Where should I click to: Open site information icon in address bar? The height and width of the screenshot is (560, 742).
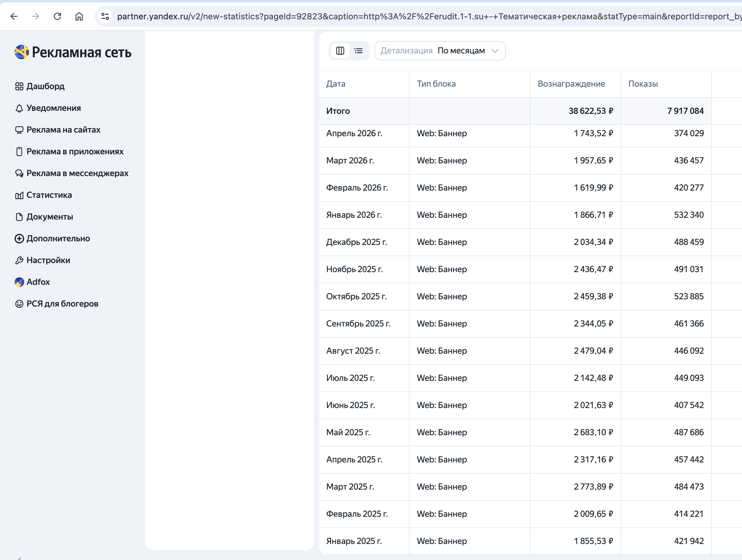(x=105, y=16)
